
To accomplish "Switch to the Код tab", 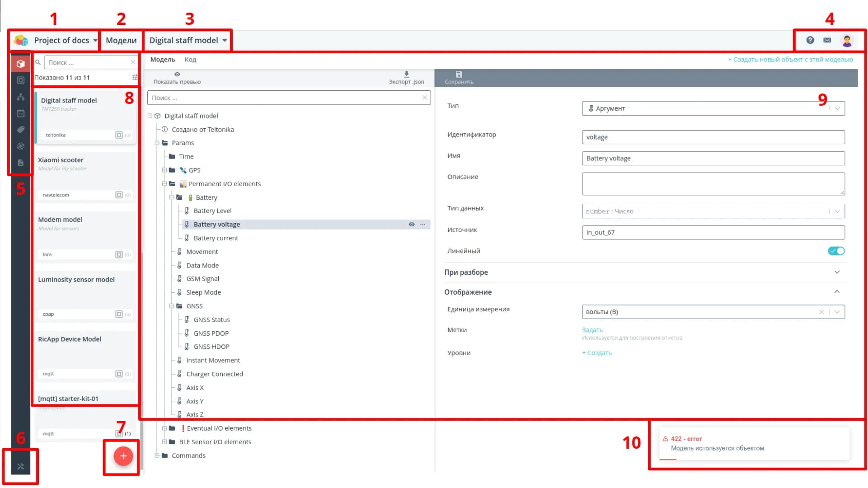I will coord(190,60).
